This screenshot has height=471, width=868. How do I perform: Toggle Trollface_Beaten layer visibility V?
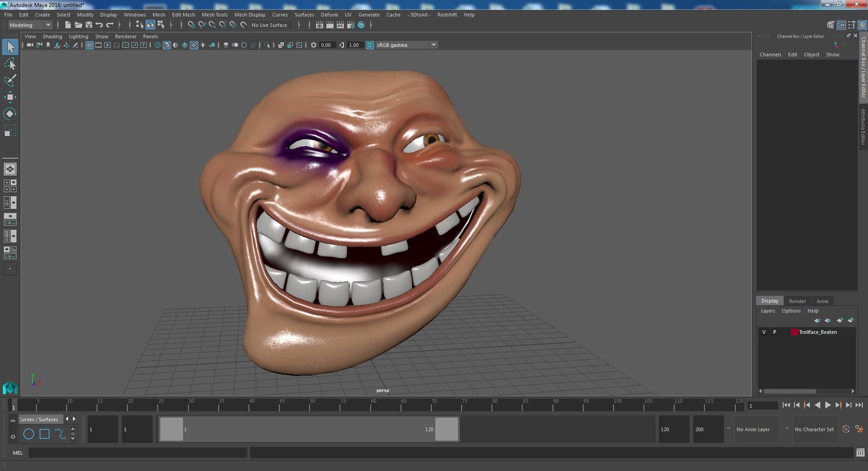point(764,332)
